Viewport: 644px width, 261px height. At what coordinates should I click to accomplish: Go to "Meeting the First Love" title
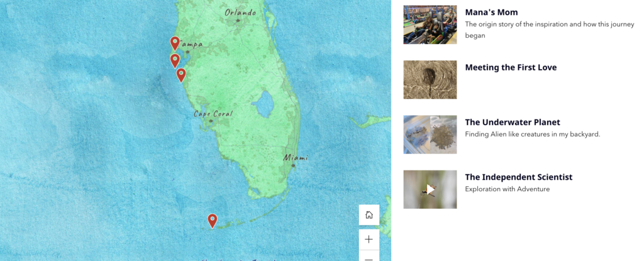[x=511, y=67]
